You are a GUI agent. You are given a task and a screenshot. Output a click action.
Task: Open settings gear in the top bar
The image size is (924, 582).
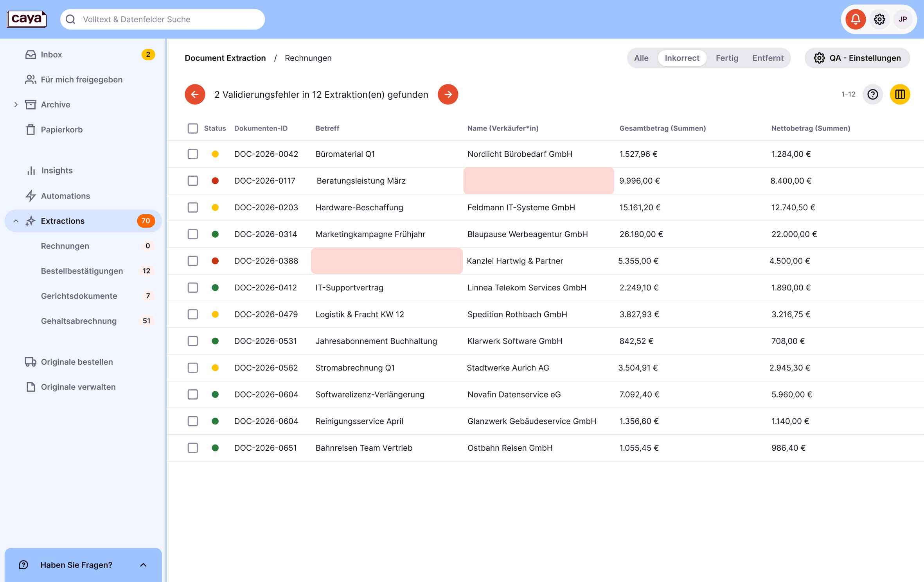point(879,19)
